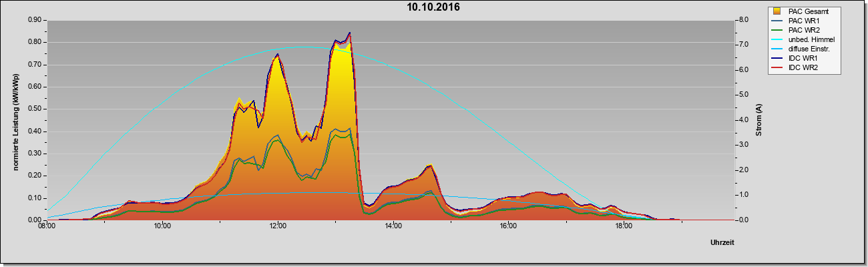This screenshot has height=267, width=868.
Task: Click the 8.0 right axis value
Action: click(x=742, y=20)
